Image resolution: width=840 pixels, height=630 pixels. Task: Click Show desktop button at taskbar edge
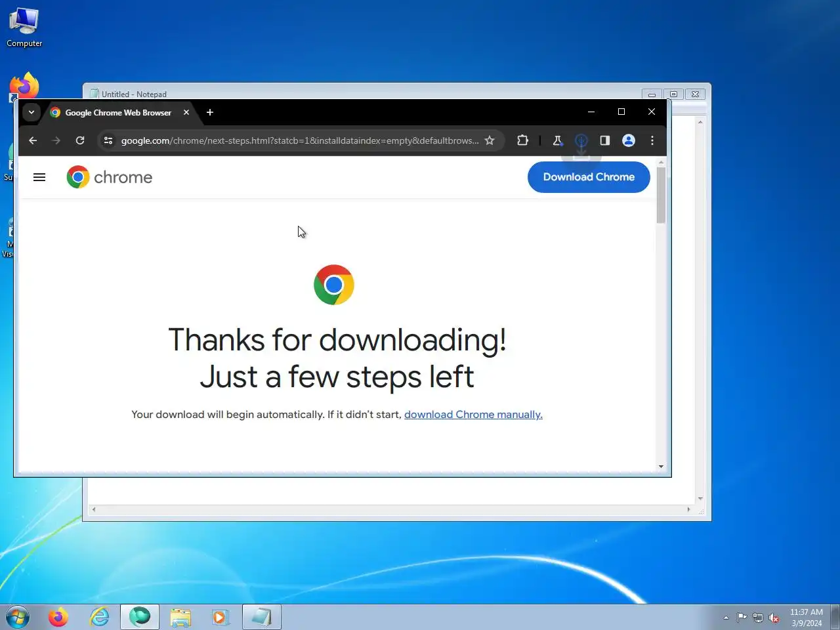coord(835,617)
